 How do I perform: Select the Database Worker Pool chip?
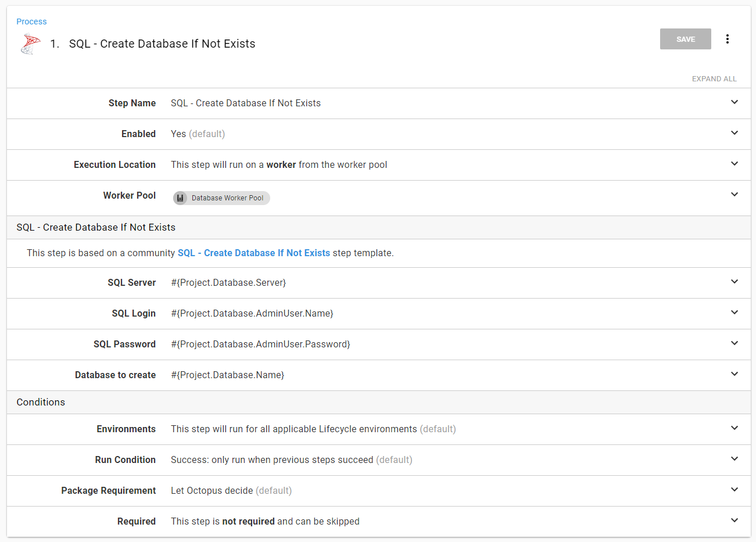click(x=227, y=198)
